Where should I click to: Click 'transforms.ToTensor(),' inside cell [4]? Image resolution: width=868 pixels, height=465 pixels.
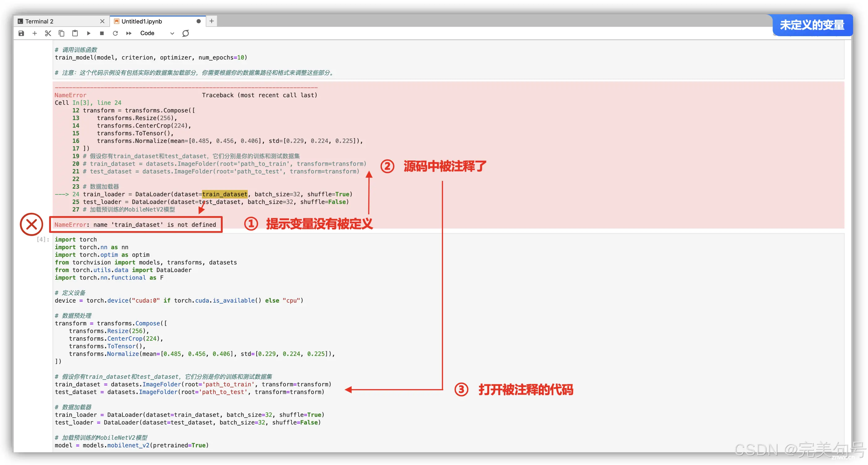[x=107, y=346]
